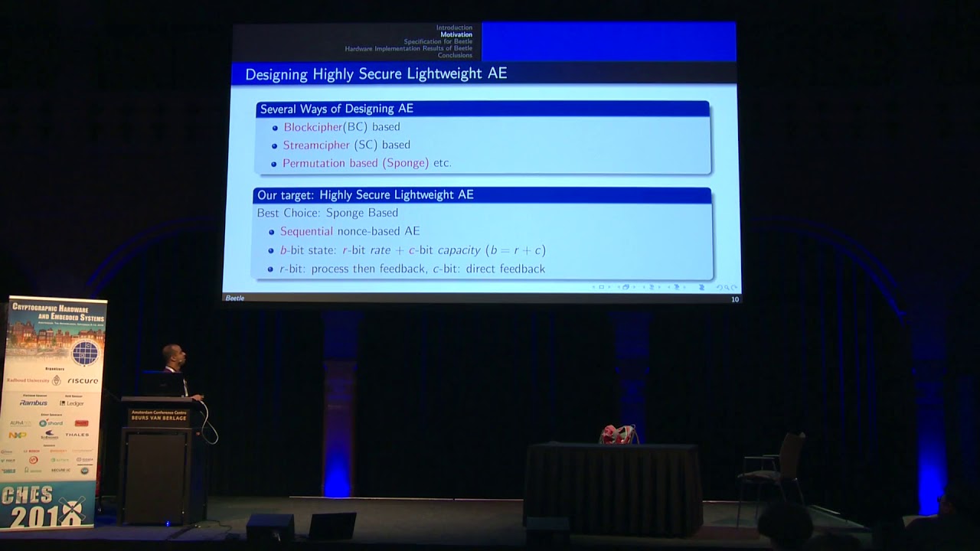Click the "Beetle" footer label on slide
Screen dimensions: 980x551
tap(234, 298)
